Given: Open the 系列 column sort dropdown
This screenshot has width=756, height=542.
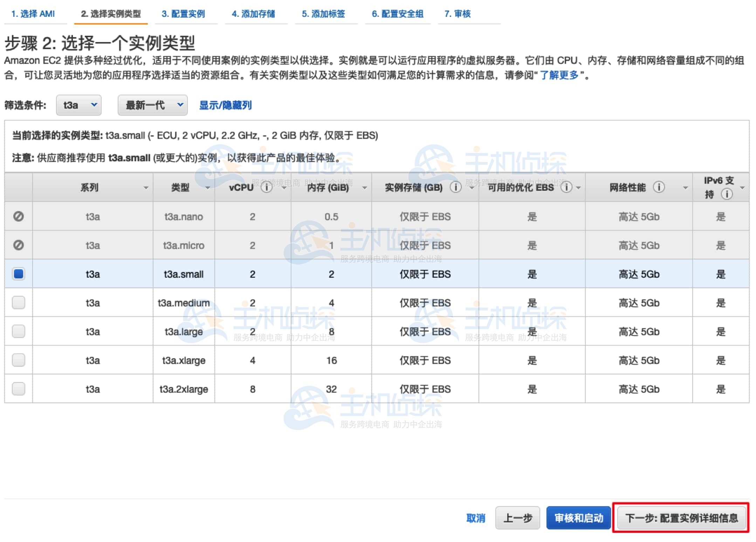Looking at the screenshot, I should tap(147, 187).
